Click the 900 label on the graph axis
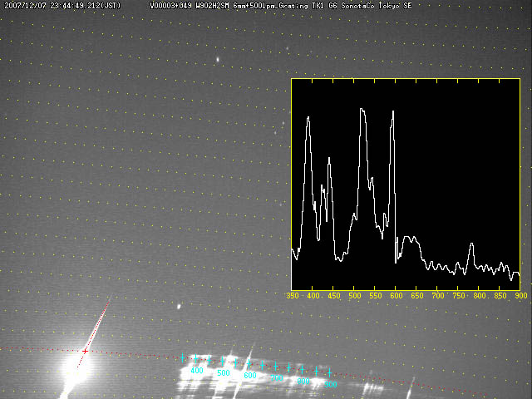532x399 pixels. point(520,295)
